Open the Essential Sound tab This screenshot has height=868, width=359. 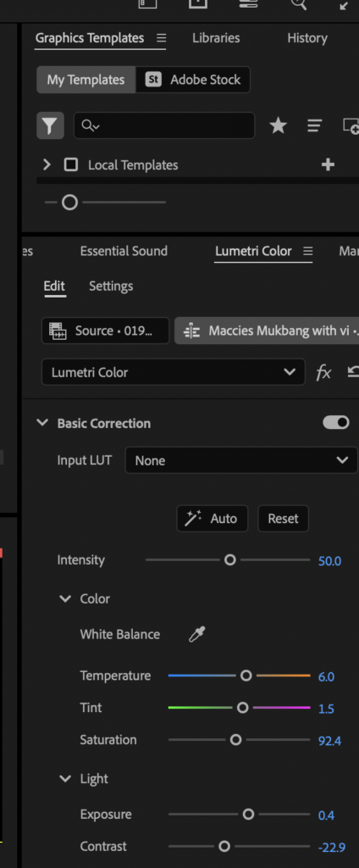(x=124, y=251)
